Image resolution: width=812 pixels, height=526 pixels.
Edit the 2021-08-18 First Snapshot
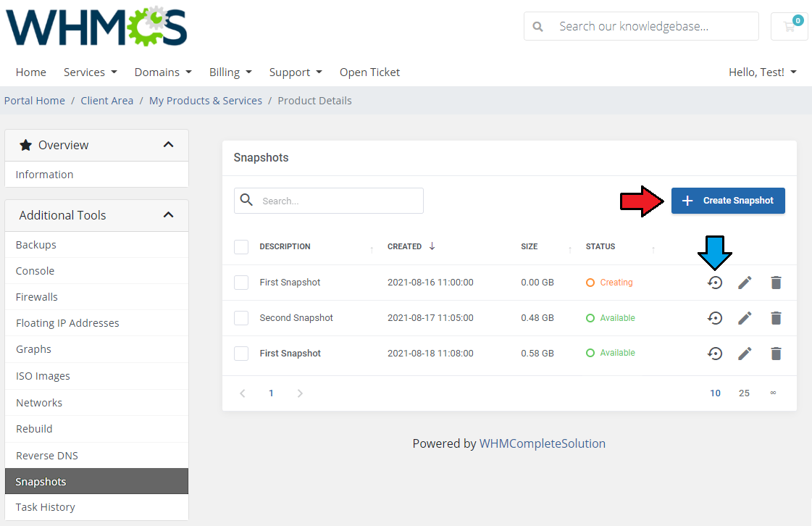tap(745, 354)
